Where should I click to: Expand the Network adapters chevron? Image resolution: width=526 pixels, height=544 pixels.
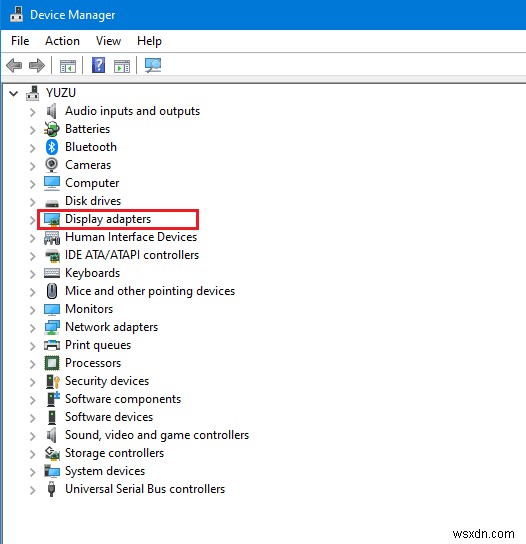(33, 328)
